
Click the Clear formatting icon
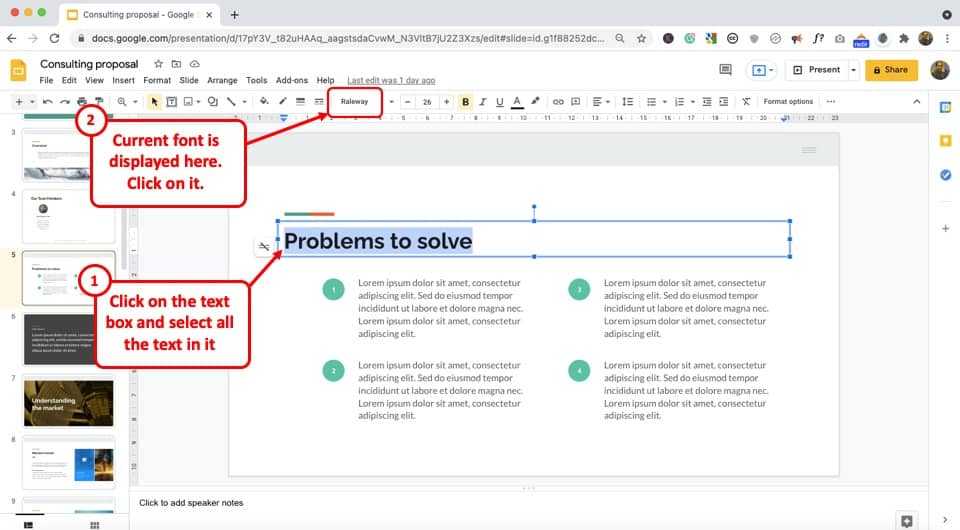(x=746, y=101)
